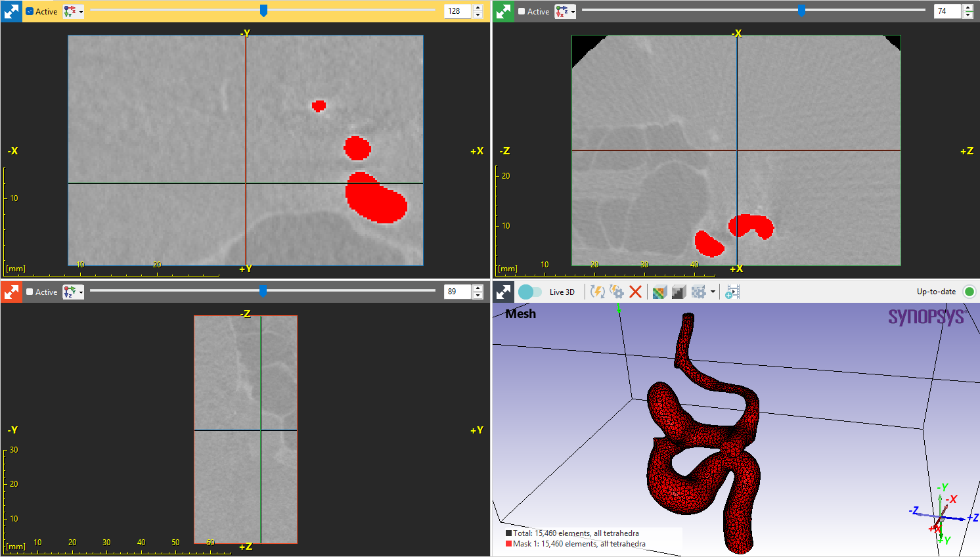Maximize the top-left XY slice view

(x=11, y=11)
